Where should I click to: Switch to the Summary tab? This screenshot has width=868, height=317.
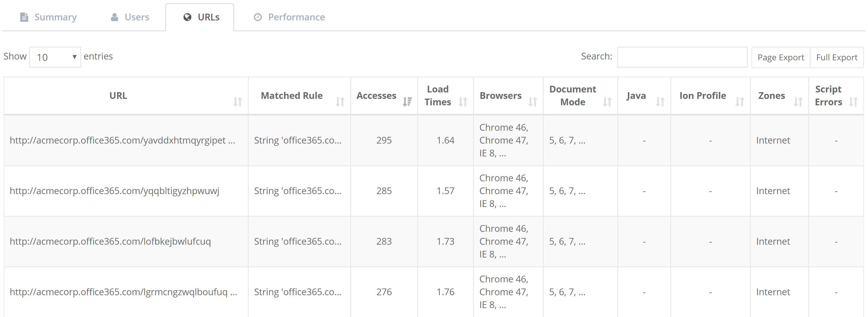pos(49,17)
